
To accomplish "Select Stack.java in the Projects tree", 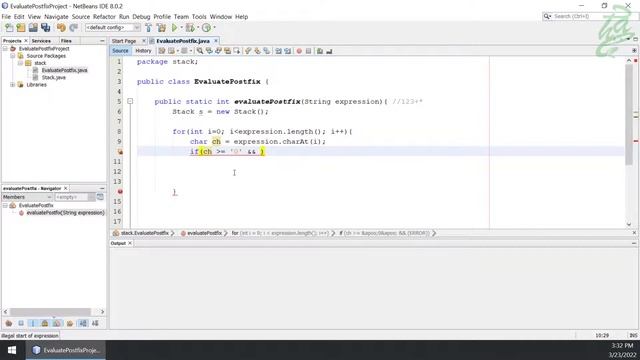I will 53,78.
